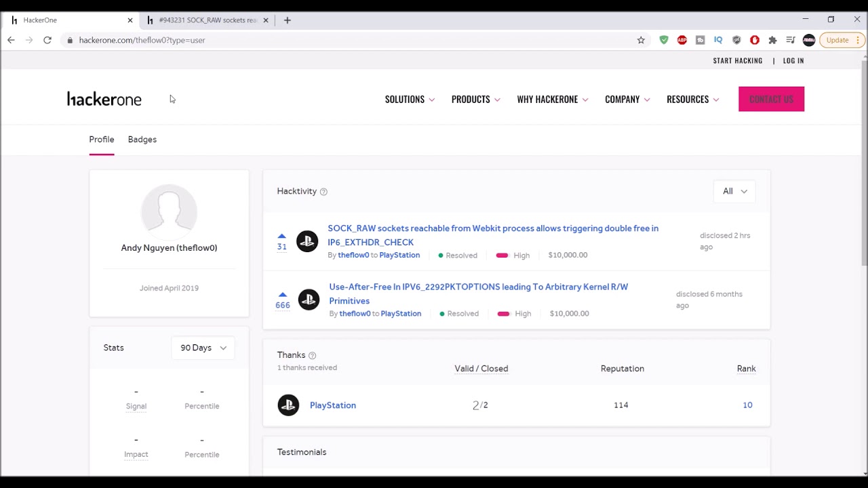Click Andy Nguyen's profile avatar
Screen dimensions: 868x488
click(x=169, y=212)
